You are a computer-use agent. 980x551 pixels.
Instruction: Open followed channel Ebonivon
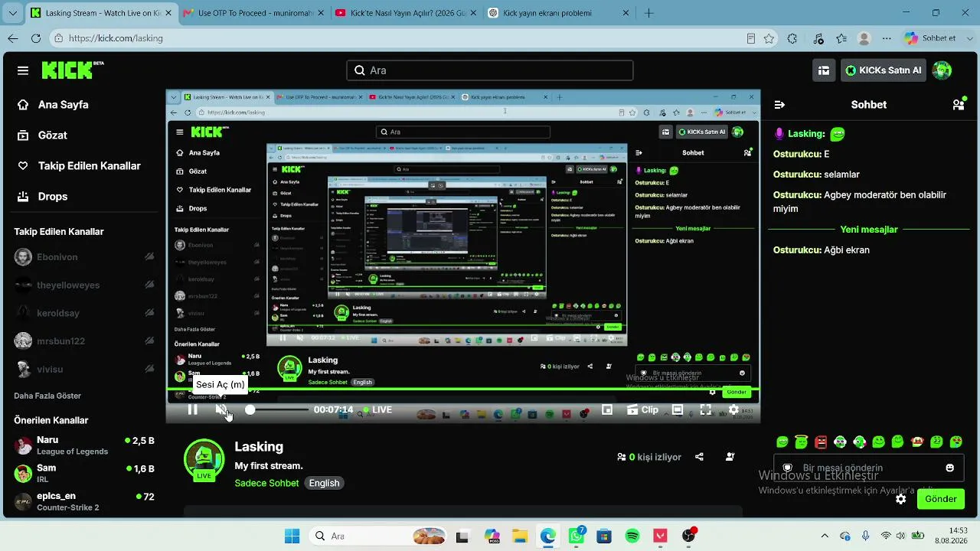pyautogui.click(x=84, y=257)
